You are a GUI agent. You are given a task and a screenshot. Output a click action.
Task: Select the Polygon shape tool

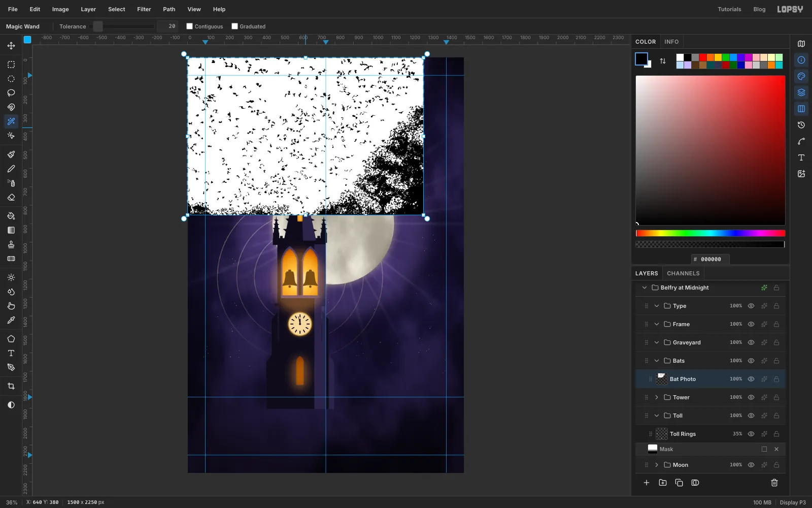click(x=11, y=339)
